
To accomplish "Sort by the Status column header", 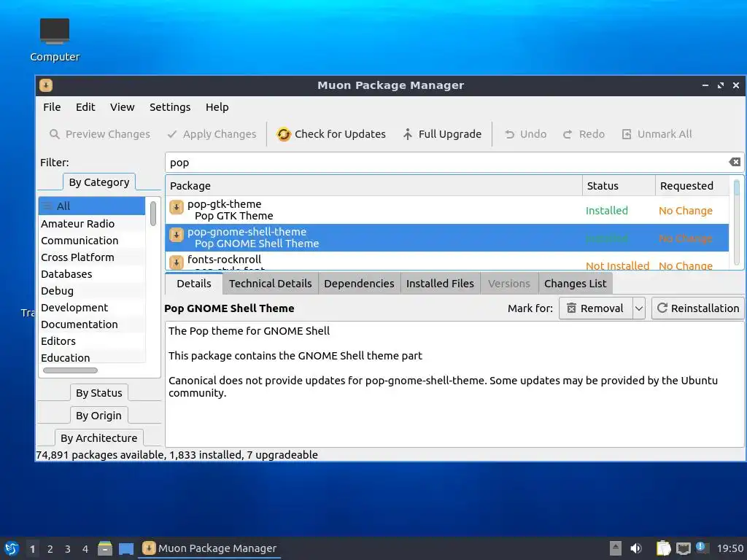I will coord(619,186).
